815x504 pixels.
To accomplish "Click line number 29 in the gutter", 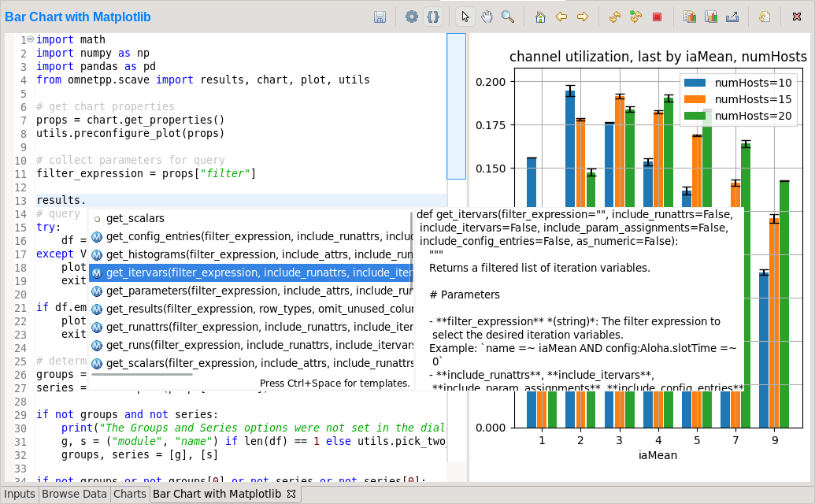I will coord(20,415).
